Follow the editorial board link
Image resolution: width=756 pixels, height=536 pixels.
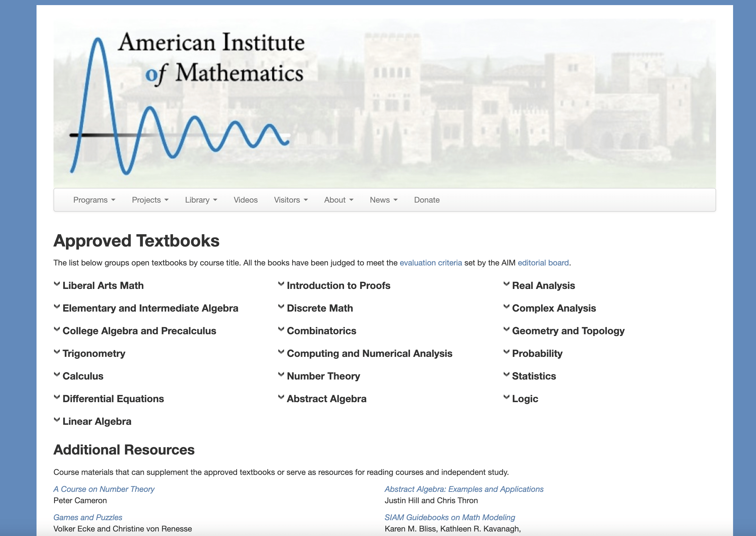click(x=543, y=263)
